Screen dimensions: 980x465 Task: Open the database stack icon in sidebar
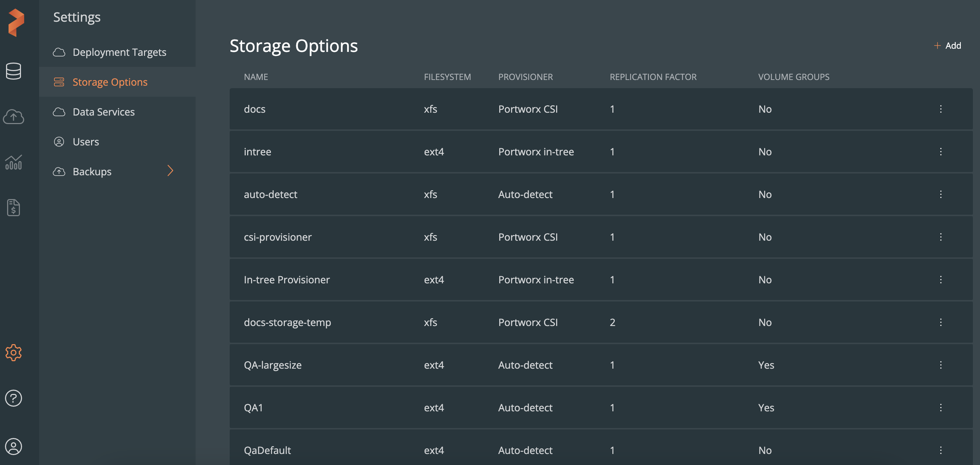tap(14, 71)
